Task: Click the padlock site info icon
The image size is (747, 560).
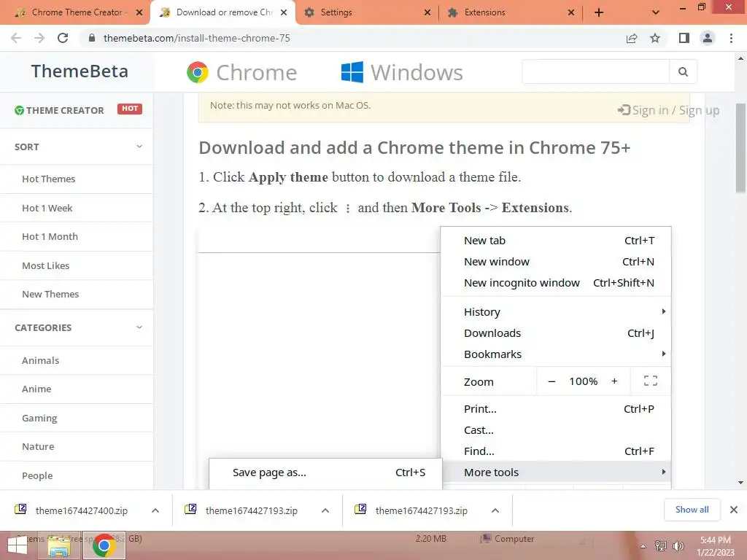Action: click(92, 38)
